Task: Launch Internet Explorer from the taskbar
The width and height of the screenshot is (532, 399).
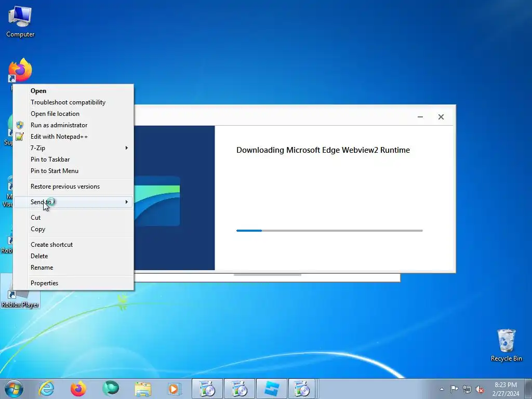Action: tap(46, 389)
